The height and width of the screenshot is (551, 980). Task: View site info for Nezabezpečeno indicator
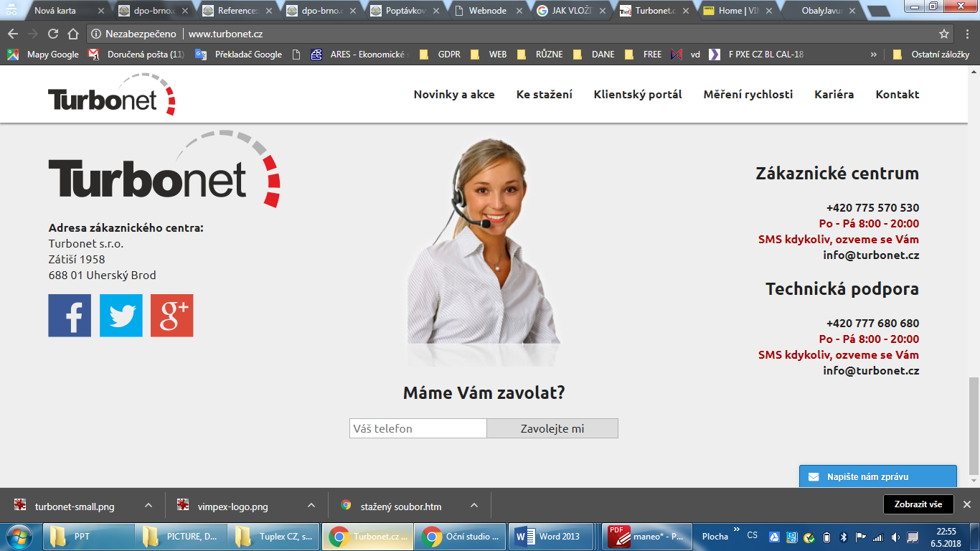point(133,34)
